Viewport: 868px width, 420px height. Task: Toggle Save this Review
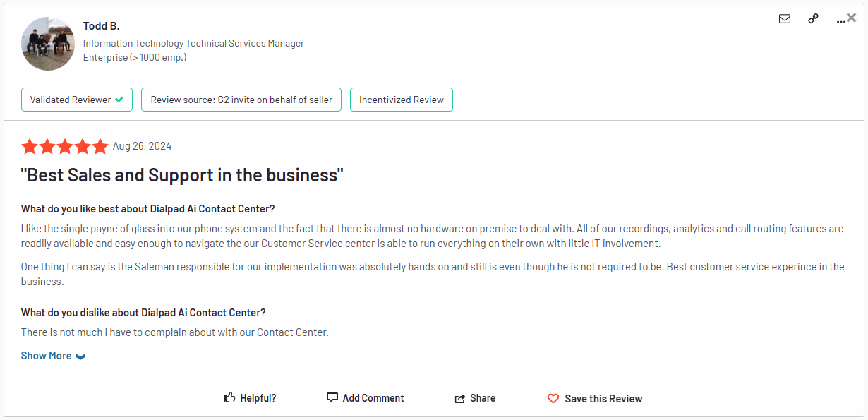click(604, 398)
